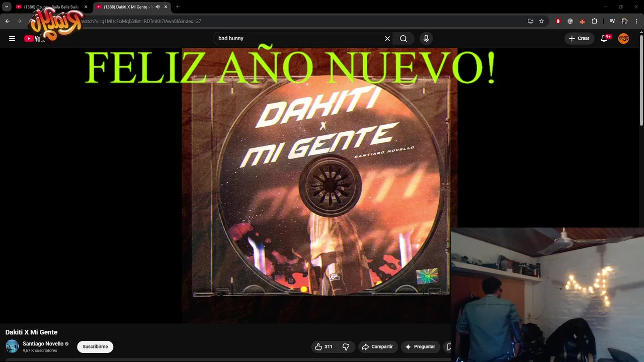Open the Chrome profile avatar
This screenshot has height=362, width=644.
tap(624, 21)
